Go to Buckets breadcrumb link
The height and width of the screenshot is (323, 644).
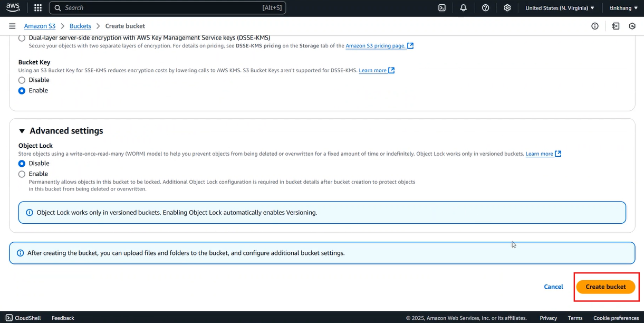point(80,26)
